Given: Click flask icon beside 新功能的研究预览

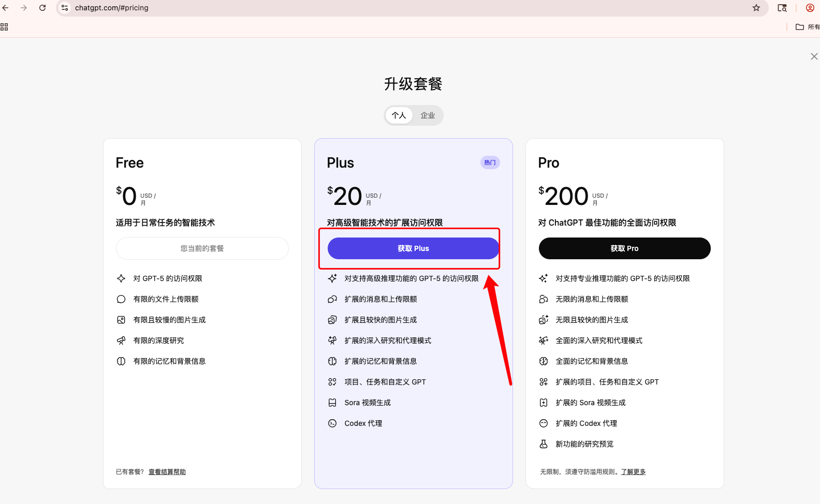Looking at the screenshot, I should (544, 444).
